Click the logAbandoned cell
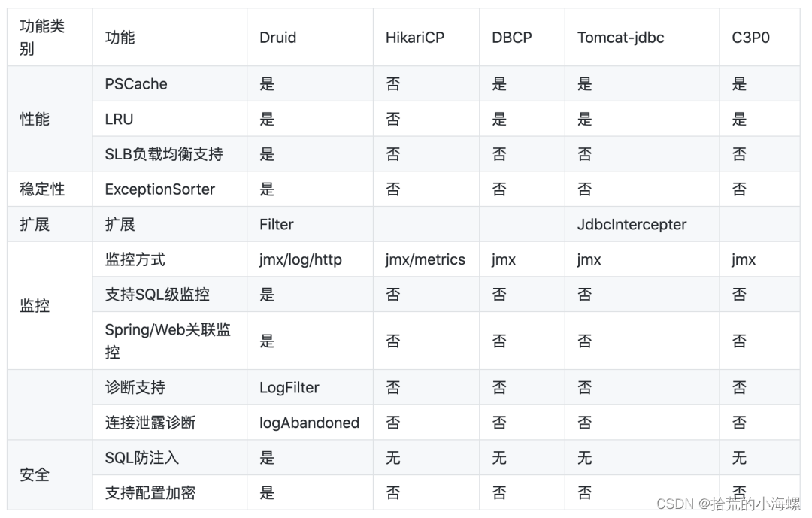812x518 pixels. pyautogui.click(x=310, y=423)
